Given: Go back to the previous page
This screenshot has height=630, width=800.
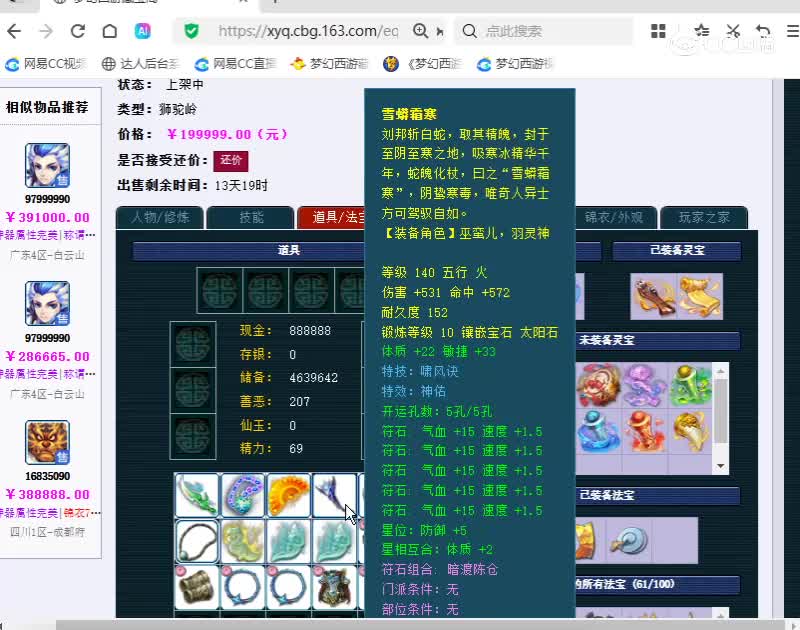Looking at the screenshot, I should click(x=14, y=31).
